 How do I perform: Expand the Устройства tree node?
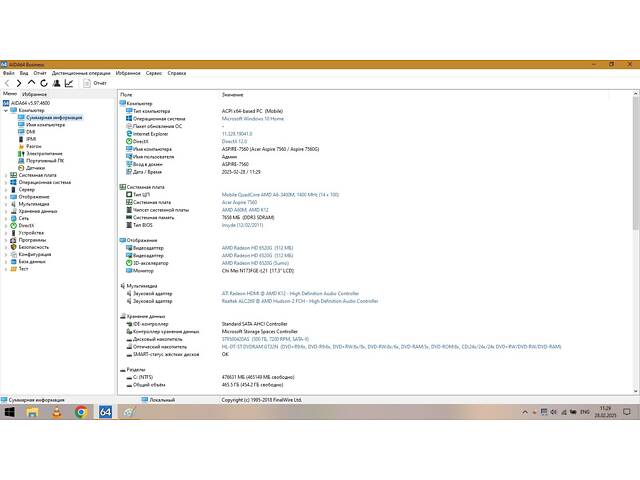(x=6, y=233)
